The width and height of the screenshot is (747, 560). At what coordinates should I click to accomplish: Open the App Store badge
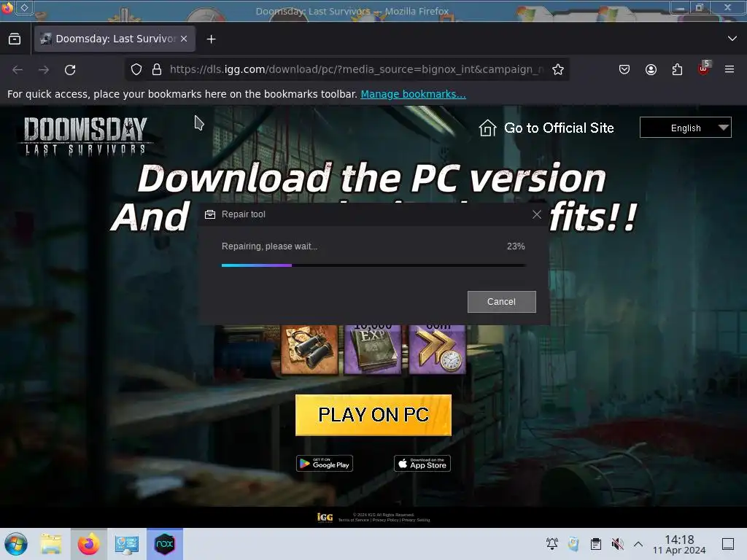[422, 463]
